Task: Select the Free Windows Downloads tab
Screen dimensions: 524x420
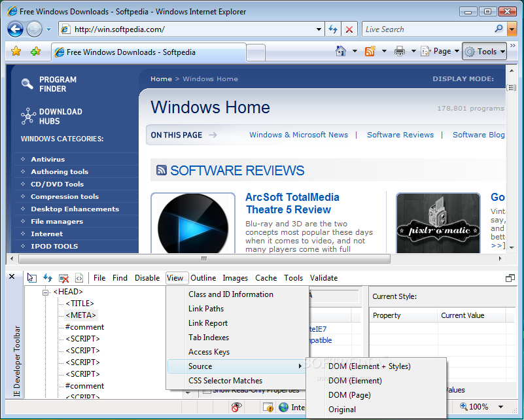Action: click(x=148, y=52)
